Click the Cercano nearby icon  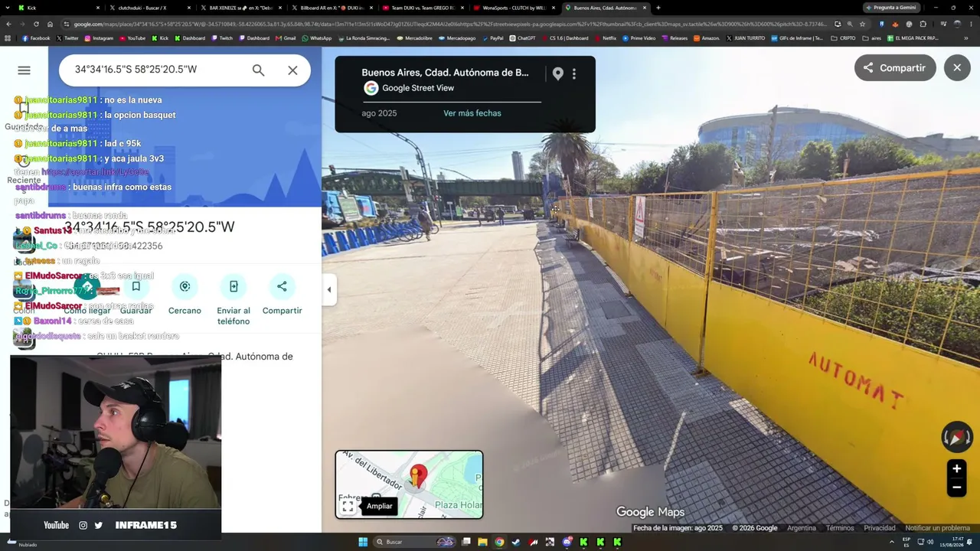pyautogui.click(x=185, y=286)
